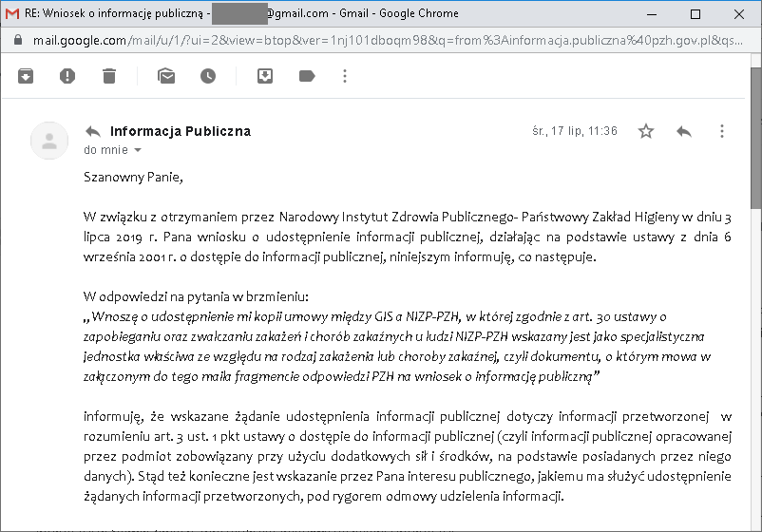Snooze this email with clock icon
The height and width of the screenshot is (532, 762).
(207, 76)
